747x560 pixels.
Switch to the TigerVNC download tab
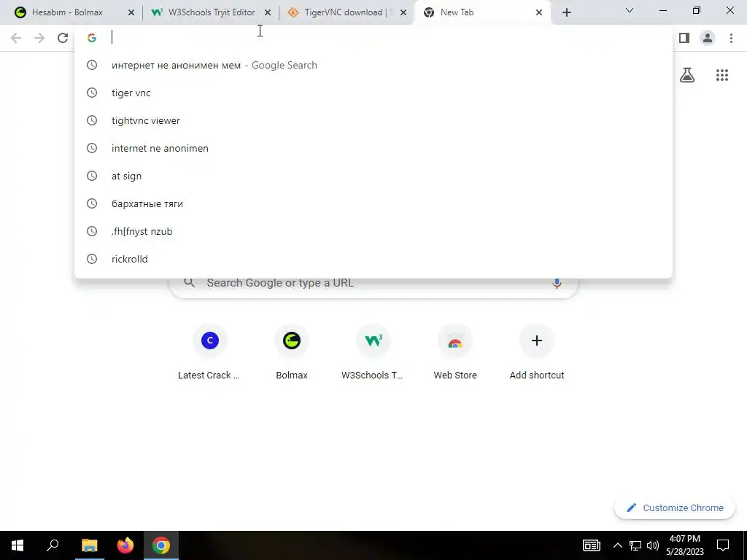point(347,12)
